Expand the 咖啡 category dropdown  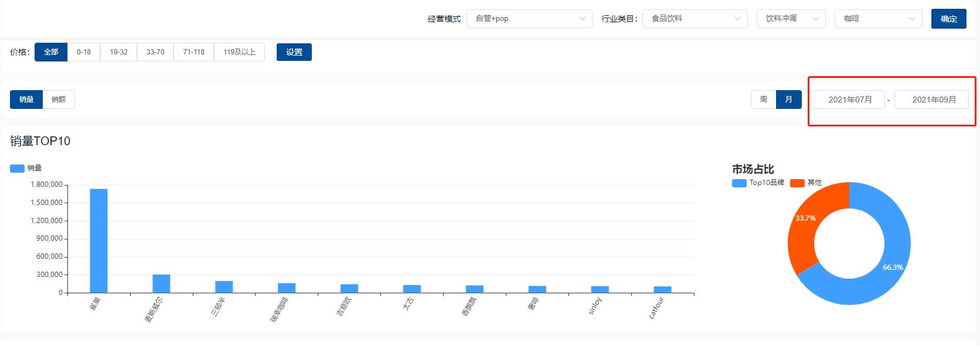878,19
